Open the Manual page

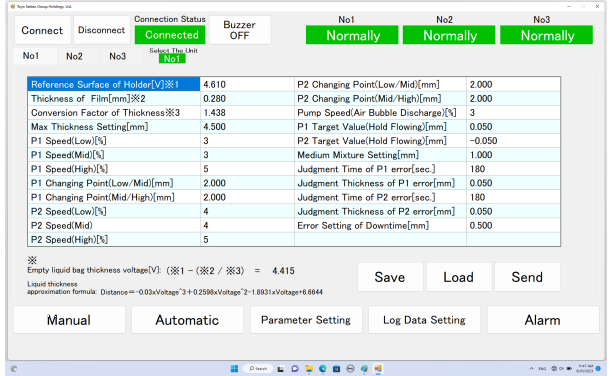pyautogui.click(x=69, y=320)
